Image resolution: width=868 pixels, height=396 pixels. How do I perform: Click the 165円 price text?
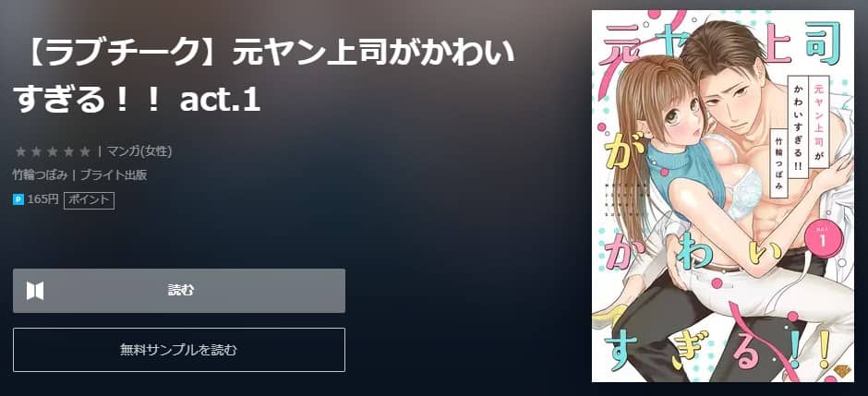42,199
